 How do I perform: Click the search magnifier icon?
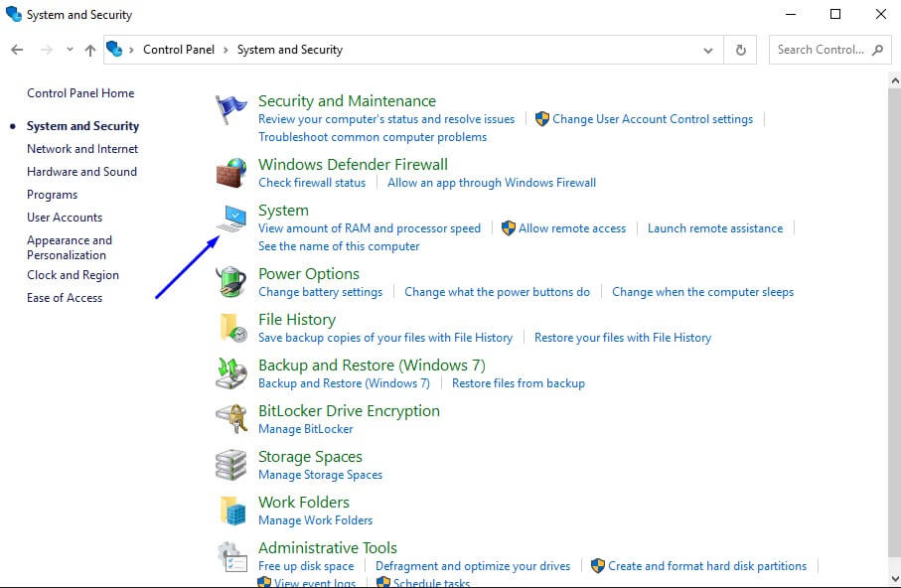pyautogui.click(x=877, y=50)
